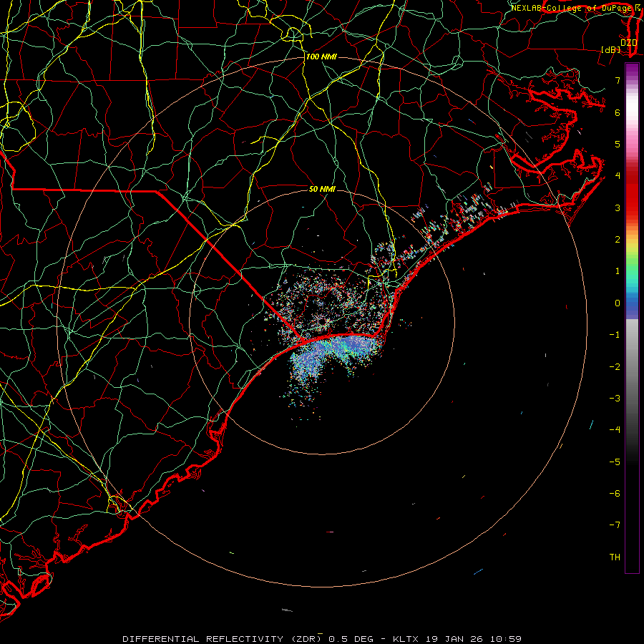Click the "[dB]" units label

click(611, 49)
